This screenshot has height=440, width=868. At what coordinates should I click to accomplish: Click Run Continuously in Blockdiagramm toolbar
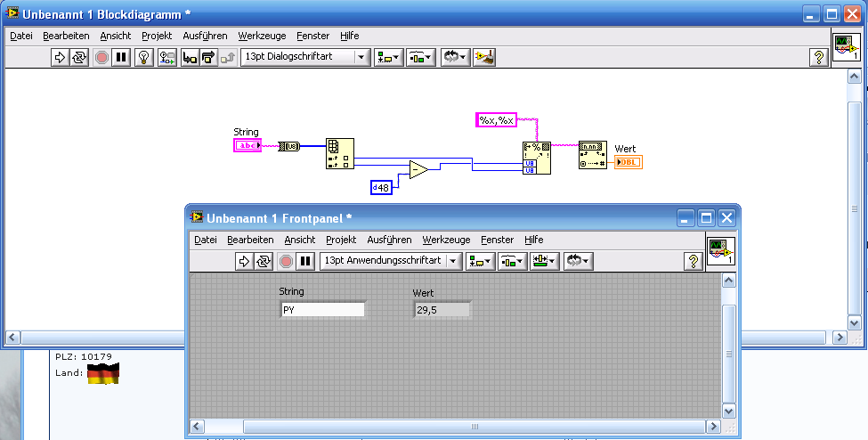pos(78,57)
